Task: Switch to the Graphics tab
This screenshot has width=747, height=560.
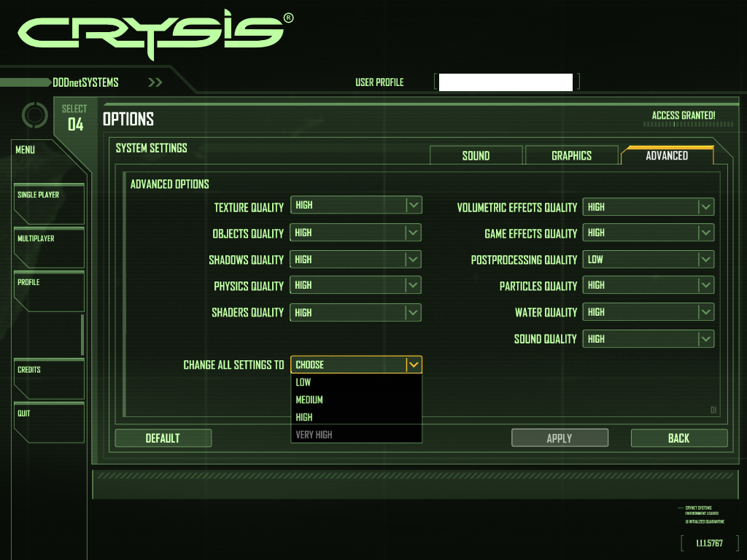Action: (x=572, y=156)
